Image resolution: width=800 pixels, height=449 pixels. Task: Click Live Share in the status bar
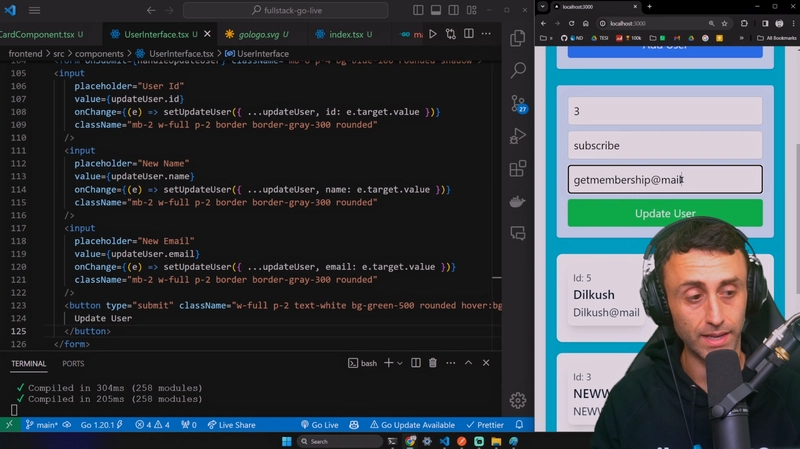231,425
